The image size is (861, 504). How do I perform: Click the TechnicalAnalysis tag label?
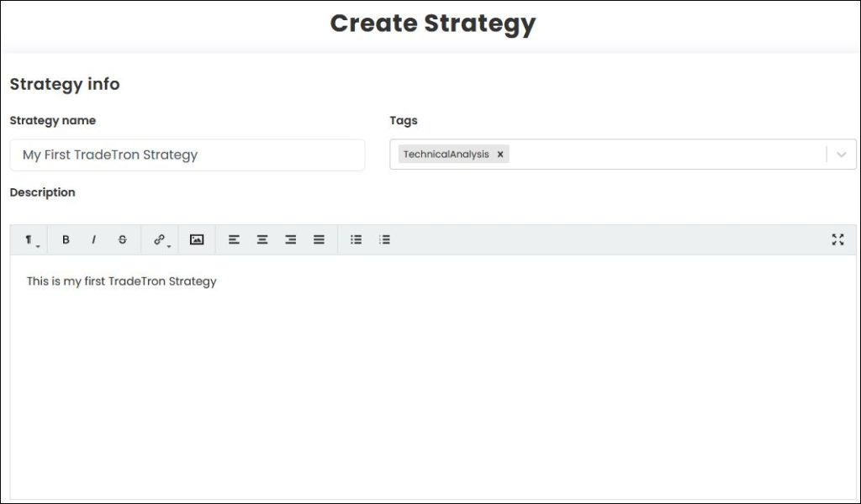(x=446, y=155)
